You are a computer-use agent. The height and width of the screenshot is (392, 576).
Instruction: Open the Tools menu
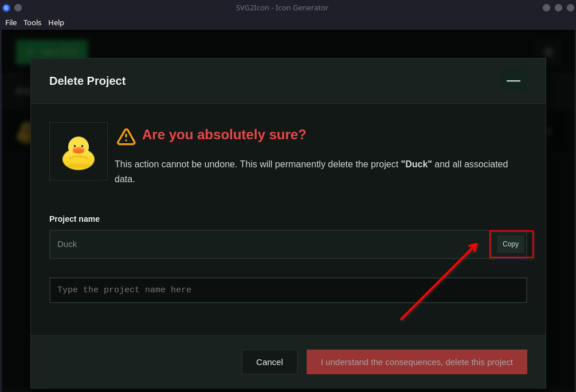pyautogui.click(x=32, y=22)
